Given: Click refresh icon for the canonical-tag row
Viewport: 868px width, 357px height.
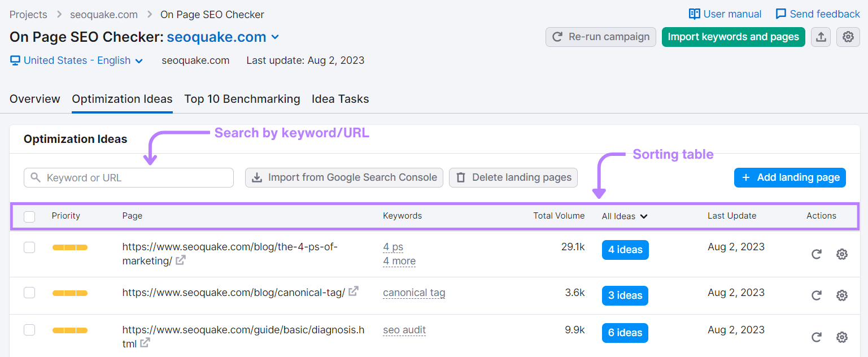Looking at the screenshot, I should [x=816, y=295].
